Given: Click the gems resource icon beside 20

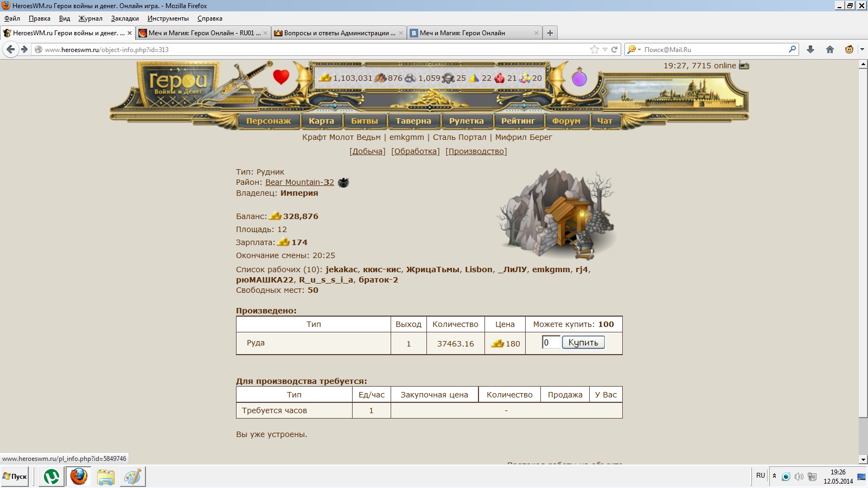Looking at the screenshot, I should point(525,78).
